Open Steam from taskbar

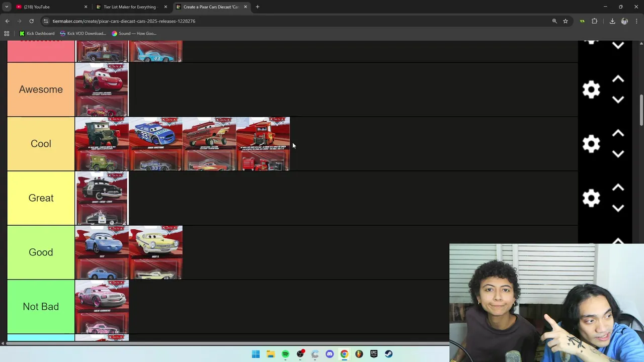(388, 354)
